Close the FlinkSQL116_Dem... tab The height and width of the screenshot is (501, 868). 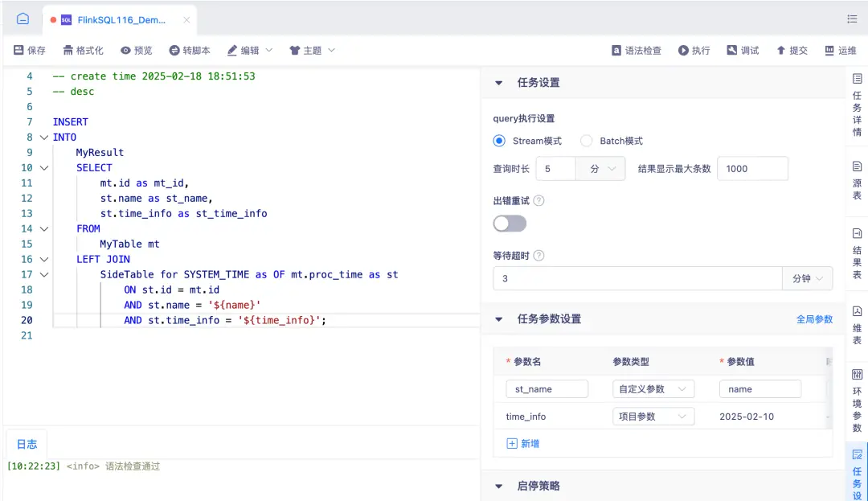pyautogui.click(x=186, y=20)
